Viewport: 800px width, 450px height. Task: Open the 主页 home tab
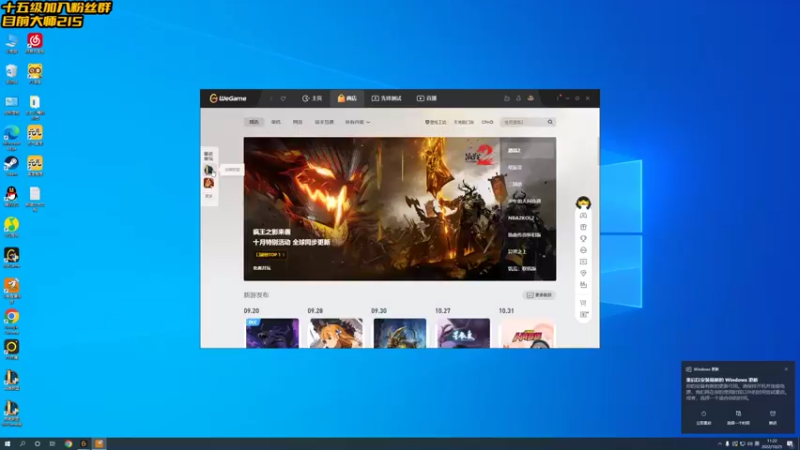click(312, 98)
